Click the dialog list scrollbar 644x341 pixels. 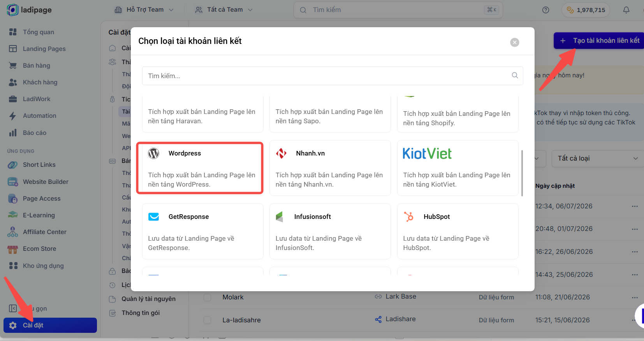(x=522, y=173)
